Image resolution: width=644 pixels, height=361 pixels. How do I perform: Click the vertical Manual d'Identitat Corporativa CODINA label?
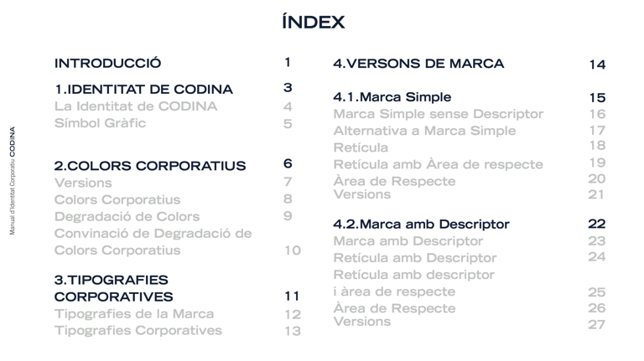pyautogui.click(x=13, y=181)
